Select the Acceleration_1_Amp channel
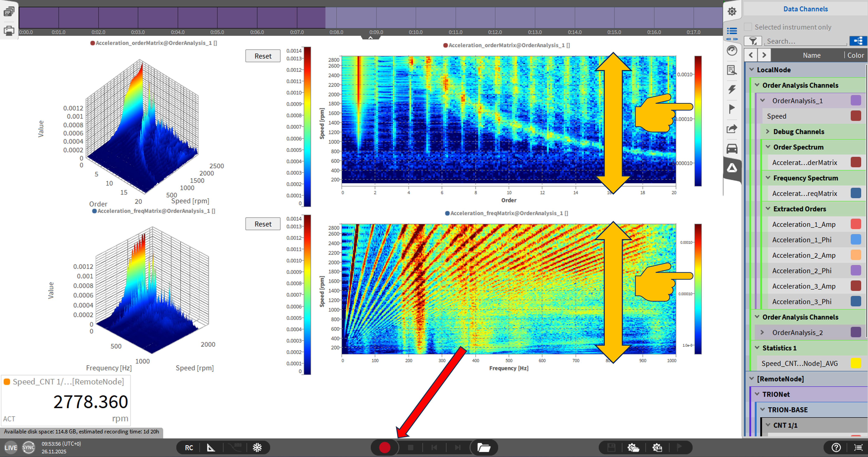This screenshot has width=868, height=457. point(804,224)
